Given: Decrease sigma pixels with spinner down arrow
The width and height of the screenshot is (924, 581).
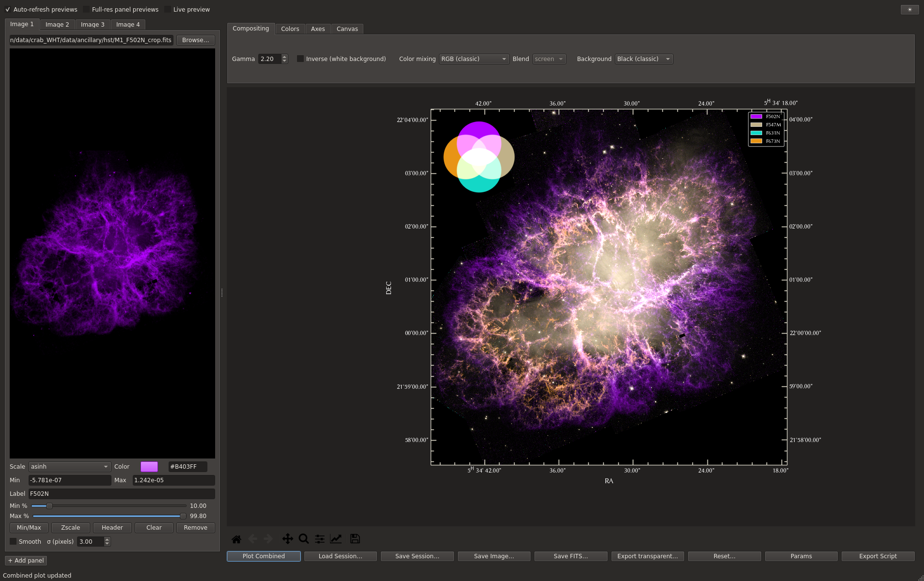Looking at the screenshot, I should pos(107,544).
